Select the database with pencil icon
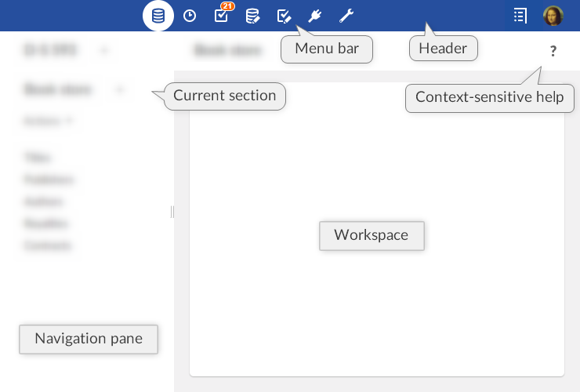 point(252,16)
